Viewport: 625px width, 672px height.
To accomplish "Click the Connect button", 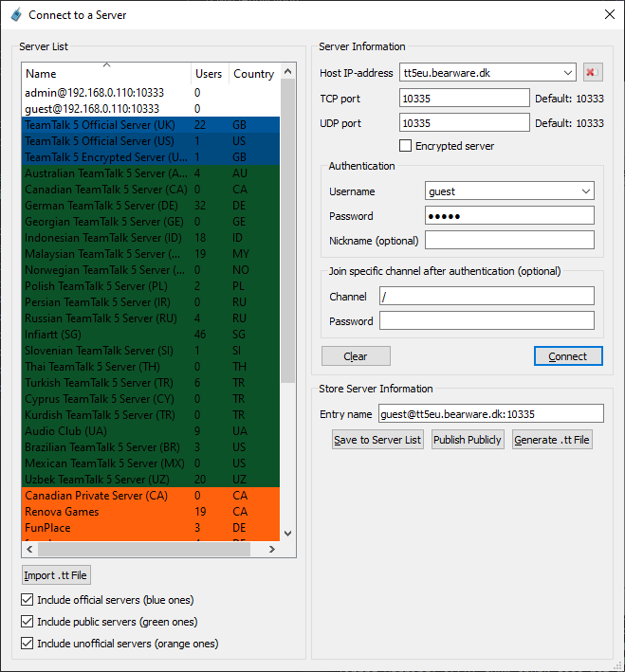I will pyautogui.click(x=568, y=356).
